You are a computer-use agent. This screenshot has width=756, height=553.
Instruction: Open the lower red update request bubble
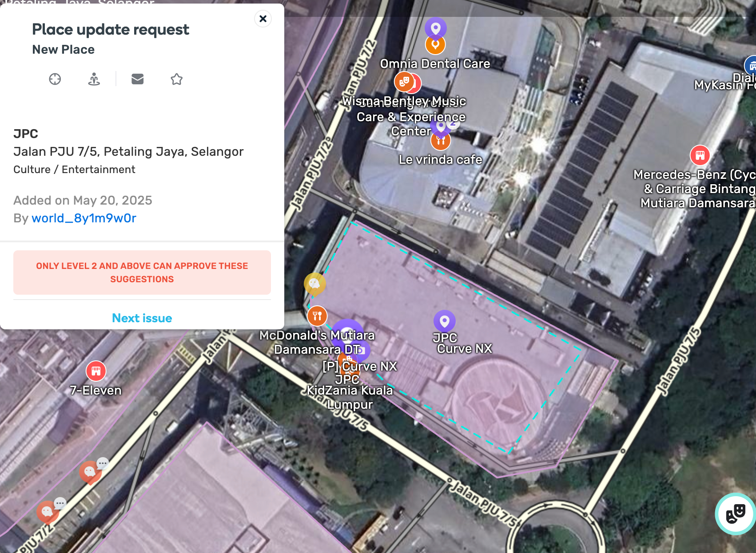pos(48,512)
